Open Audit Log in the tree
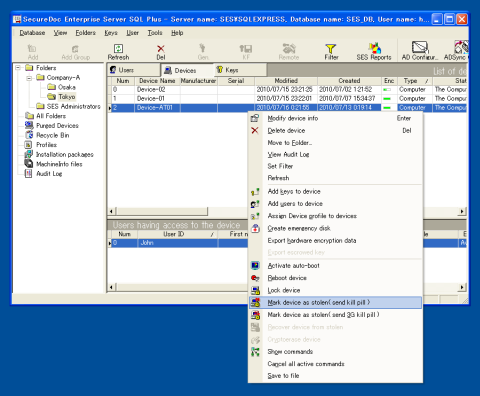This screenshot has height=396, width=480. [49, 174]
